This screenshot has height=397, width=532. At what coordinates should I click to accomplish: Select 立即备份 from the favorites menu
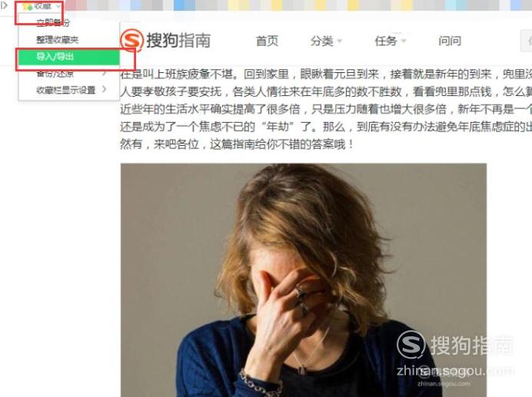coord(53,22)
